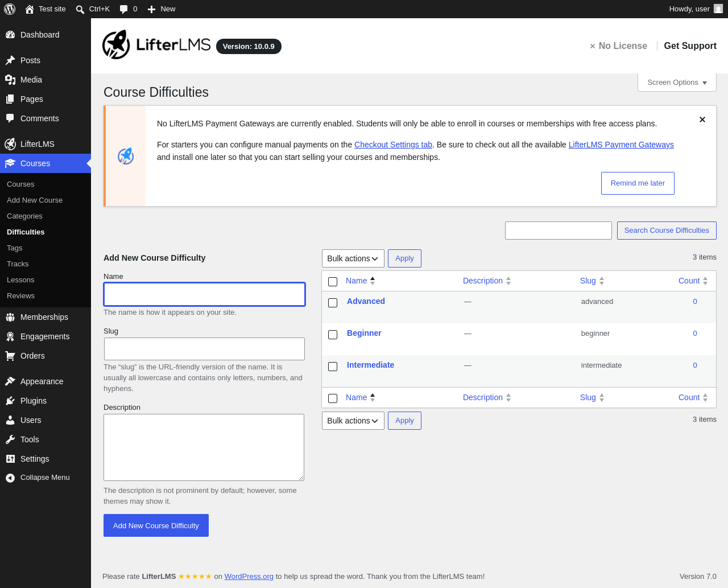Sort by Description in the table header
Screen dimensions: 728x588
point(487,281)
